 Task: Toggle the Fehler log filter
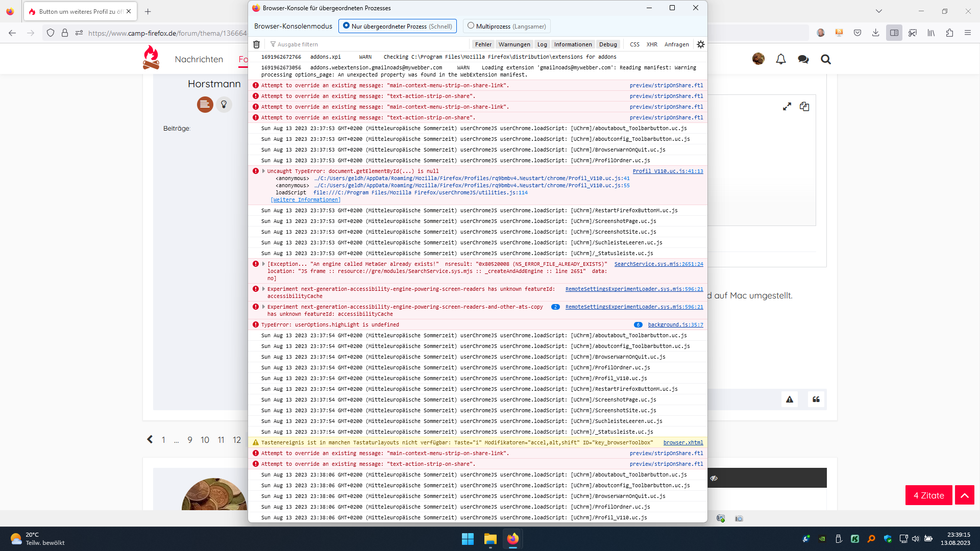(x=483, y=44)
